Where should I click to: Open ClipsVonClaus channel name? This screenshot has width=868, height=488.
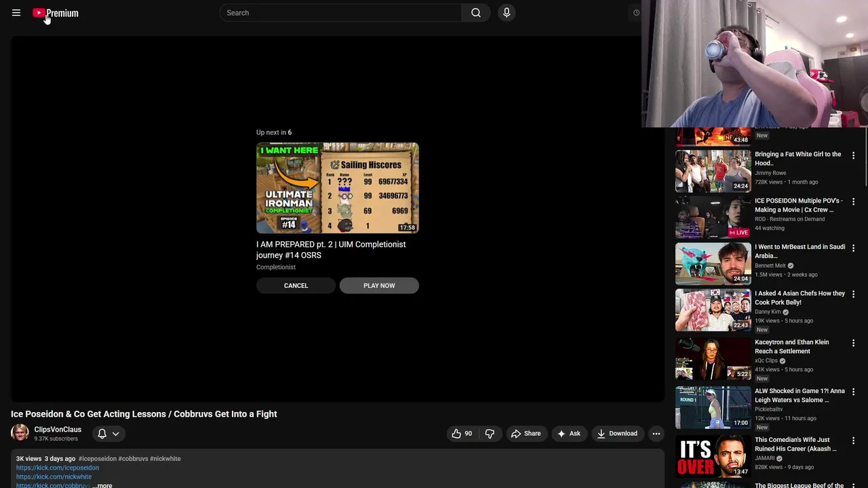click(58, 430)
